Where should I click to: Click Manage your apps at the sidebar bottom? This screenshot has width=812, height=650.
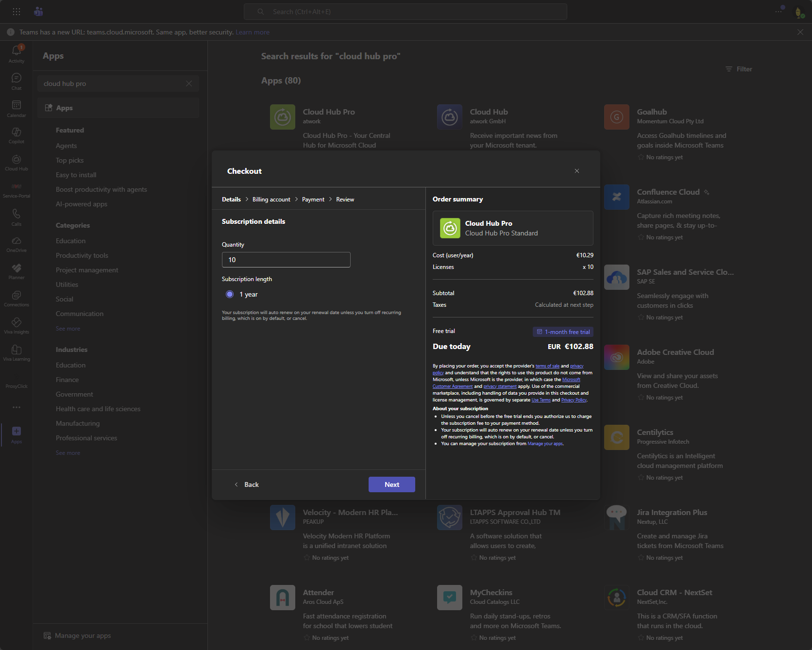tap(78, 635)
